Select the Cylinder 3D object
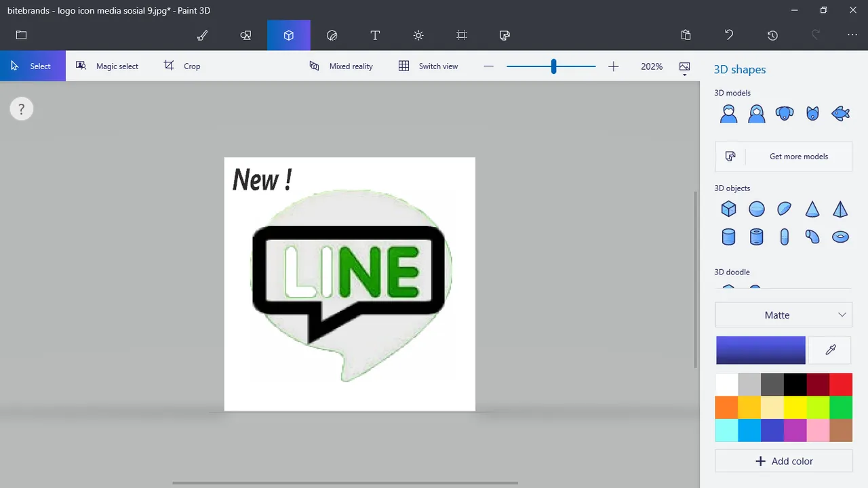Viewport: 868px width, 488px height. tap(728, 237)
